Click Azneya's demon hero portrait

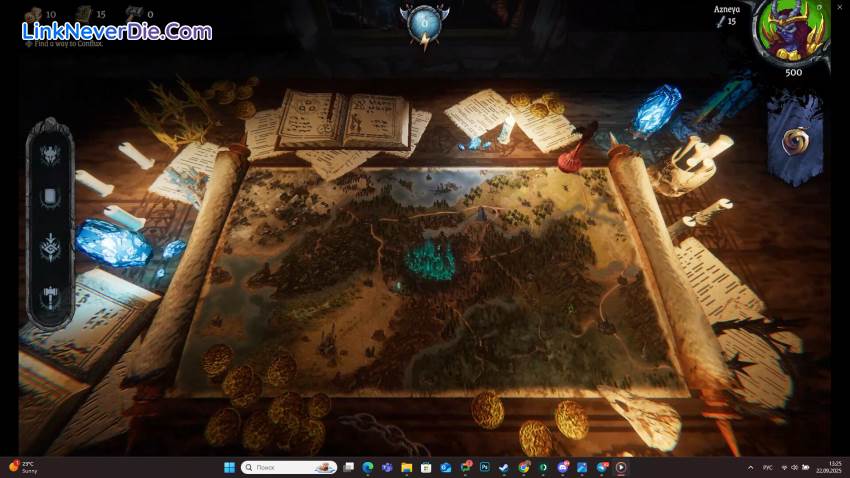coord(792,32)
